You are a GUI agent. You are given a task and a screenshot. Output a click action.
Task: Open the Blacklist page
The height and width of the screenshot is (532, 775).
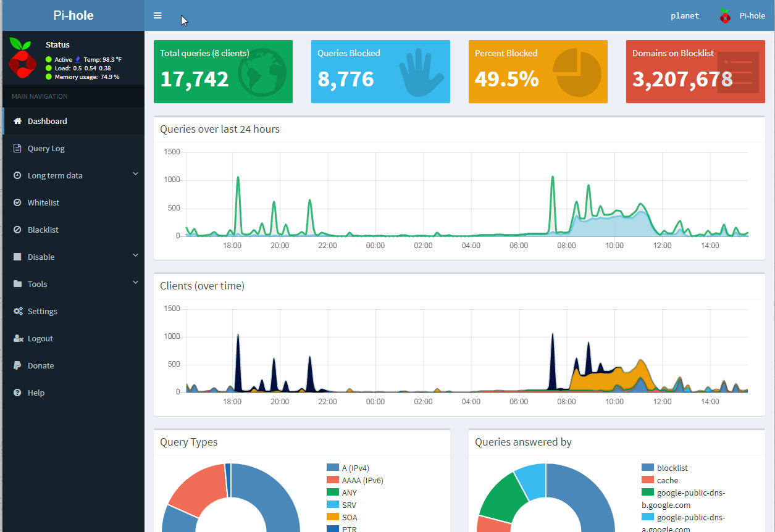click(73, 230)
